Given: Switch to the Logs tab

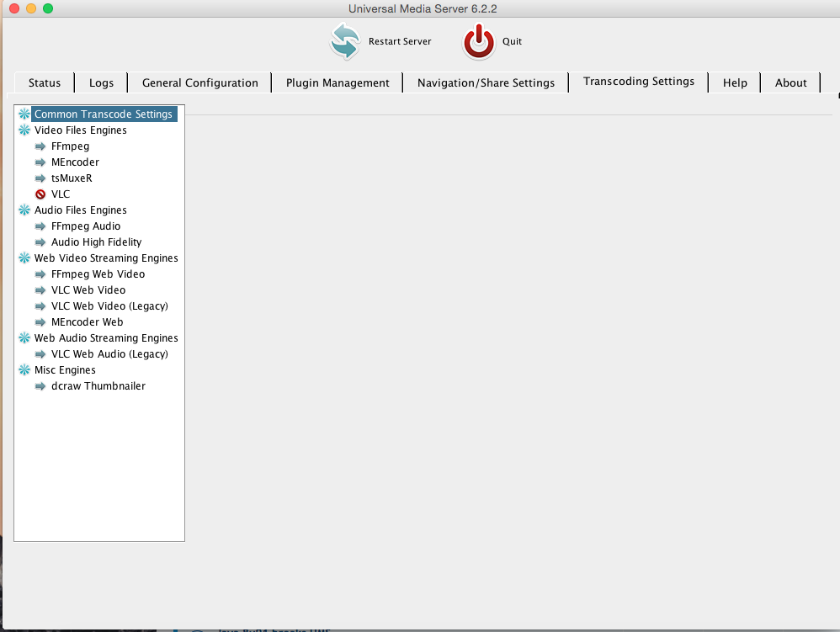Looking at the screenshot, I should 101,82.
